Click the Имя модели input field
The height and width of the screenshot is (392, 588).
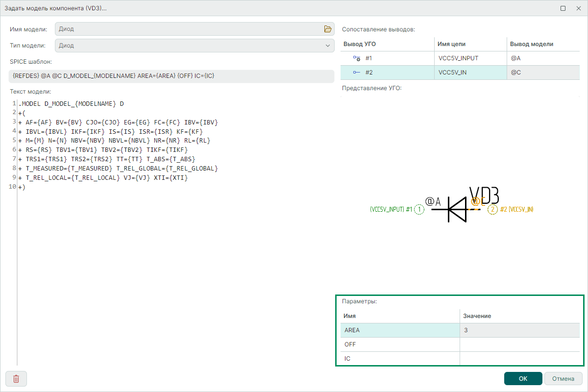click(x=189, y=29)
